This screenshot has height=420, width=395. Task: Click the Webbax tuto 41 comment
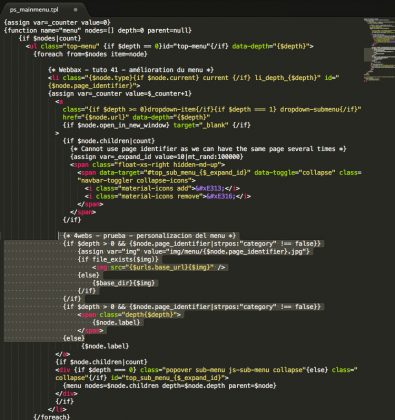click(131, 70)
